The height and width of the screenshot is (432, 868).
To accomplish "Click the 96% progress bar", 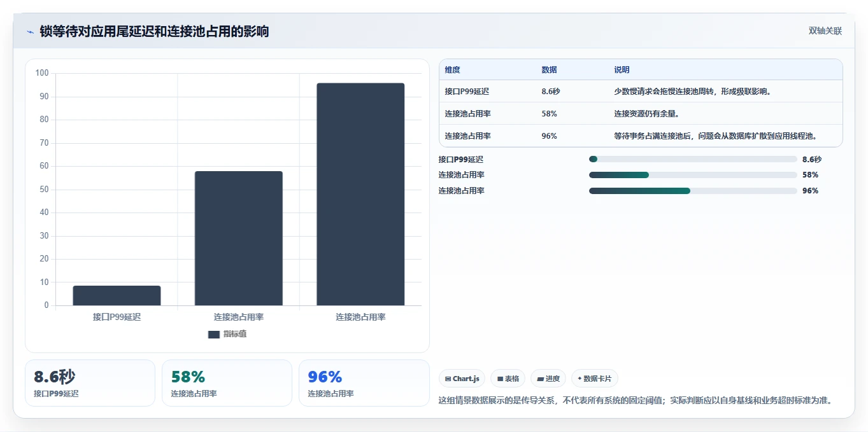I will pos(693,191).
